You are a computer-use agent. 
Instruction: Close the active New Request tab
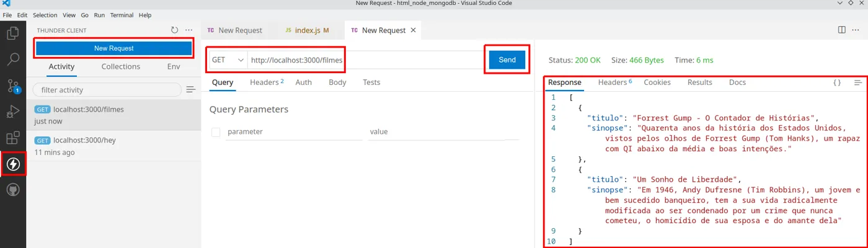click(x=414, y=30)
